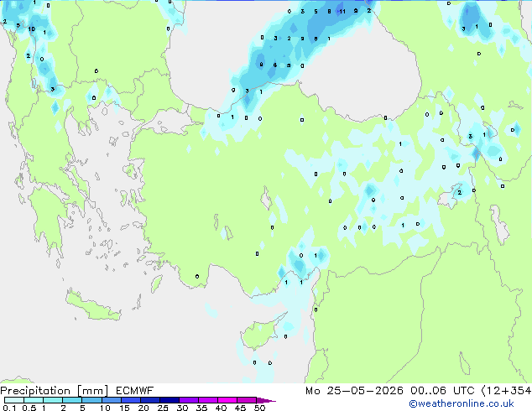Click the 'ECMWF' model label
532x411 pixels.
pyautogui.click(x=135, y=391)
